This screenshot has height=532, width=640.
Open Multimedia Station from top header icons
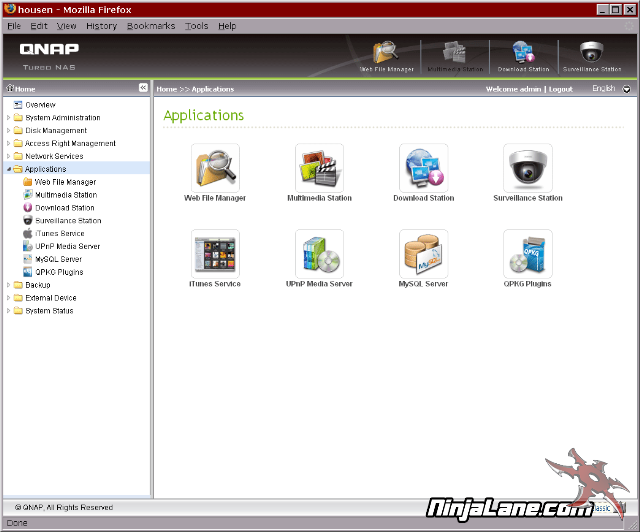(x=455, y=56)
